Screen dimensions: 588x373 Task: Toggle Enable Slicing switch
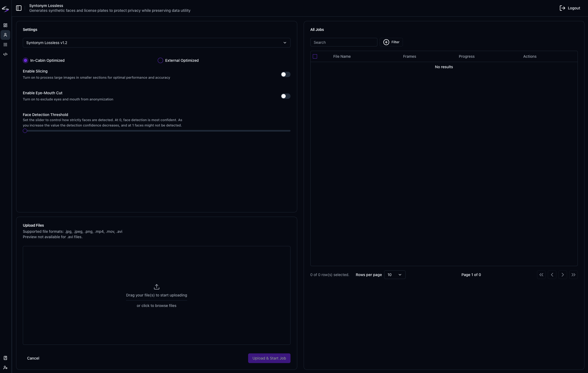[x=285, y=74]
